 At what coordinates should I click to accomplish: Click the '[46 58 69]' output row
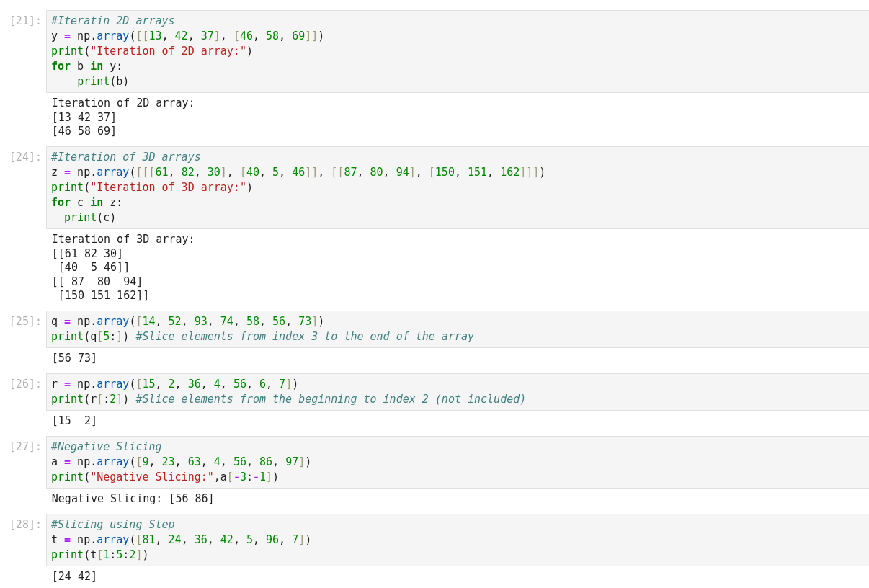pos(84,131)
